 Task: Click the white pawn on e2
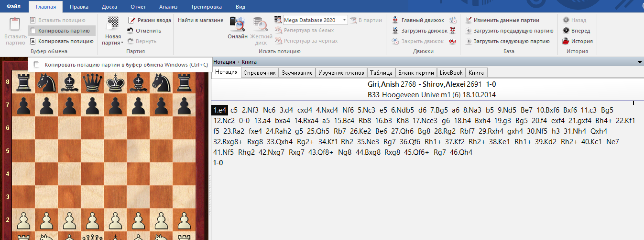(115, 221)
